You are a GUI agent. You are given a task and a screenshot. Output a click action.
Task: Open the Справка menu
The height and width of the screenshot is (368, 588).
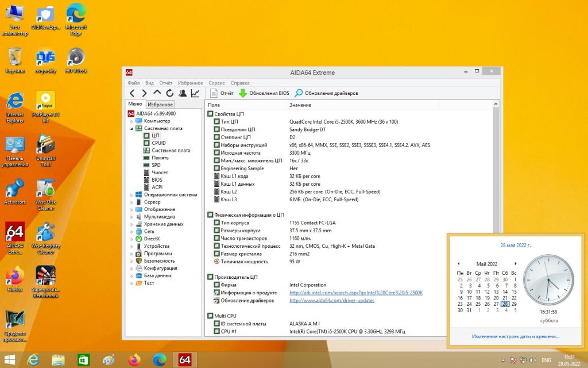point(240,83)
